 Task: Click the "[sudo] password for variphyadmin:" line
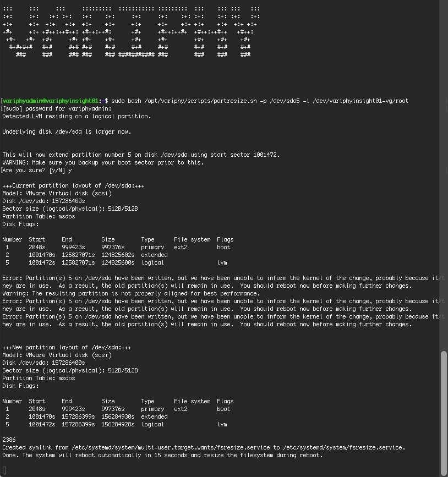[x=57, y=108]
